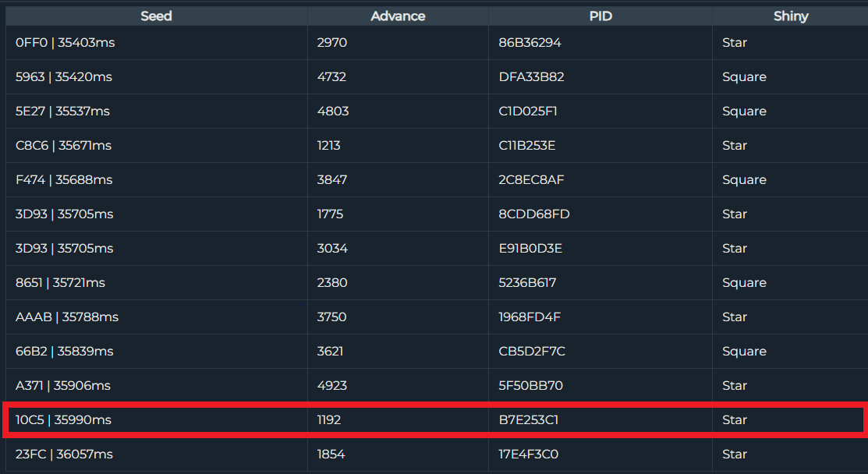
Task: Select PID 5F50BB70
Action: (530, 385)
